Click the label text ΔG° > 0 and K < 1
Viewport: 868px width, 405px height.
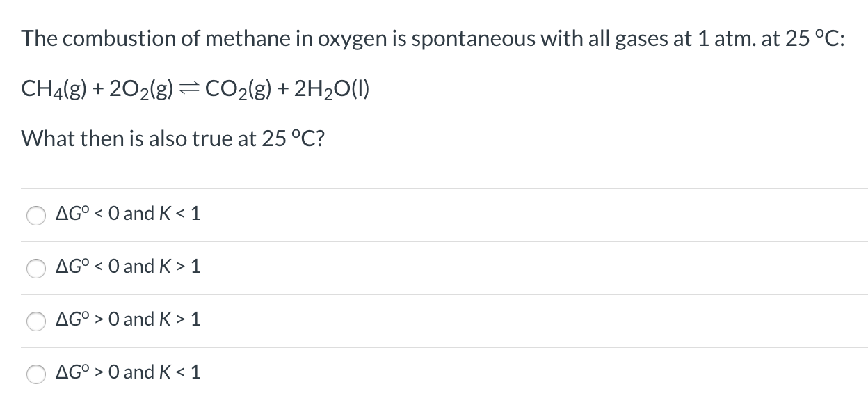tap(127, 372)
